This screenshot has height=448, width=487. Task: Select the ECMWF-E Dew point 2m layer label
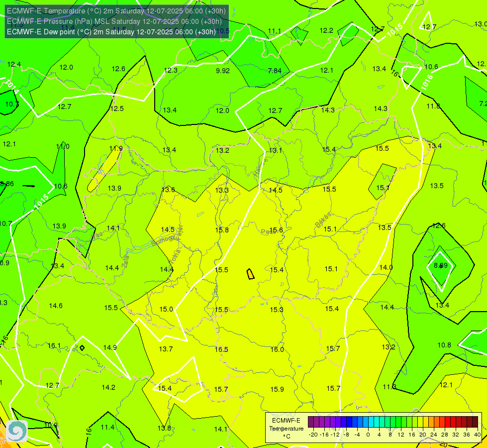tap(111, 32)
